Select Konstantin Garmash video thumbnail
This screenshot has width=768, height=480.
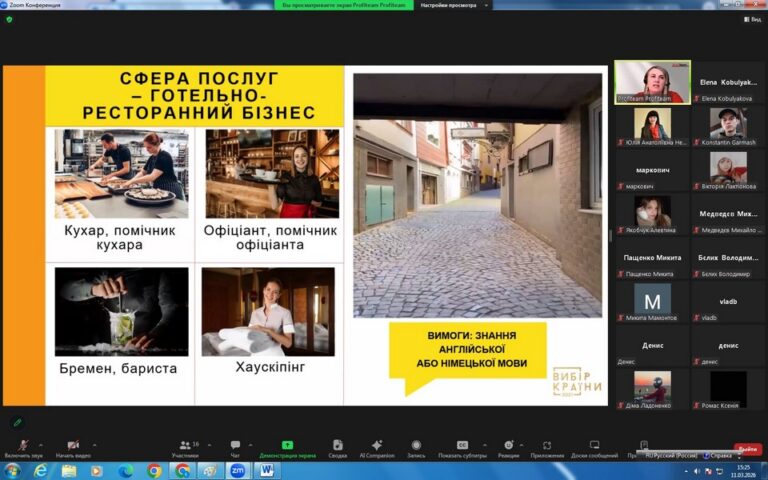(728, 124)
